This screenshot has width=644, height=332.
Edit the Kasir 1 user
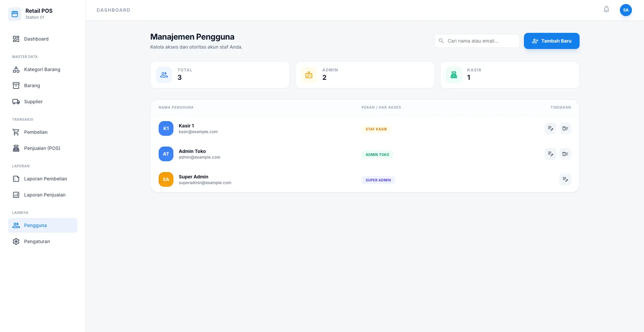550,128
